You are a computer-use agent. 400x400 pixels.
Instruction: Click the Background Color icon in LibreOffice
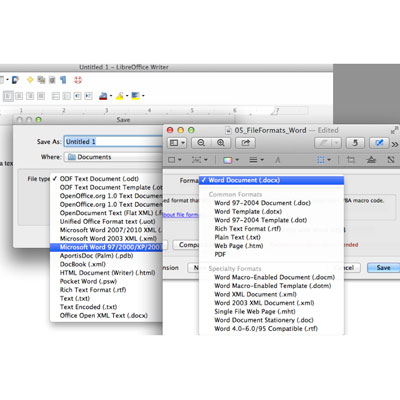point(135,96)
